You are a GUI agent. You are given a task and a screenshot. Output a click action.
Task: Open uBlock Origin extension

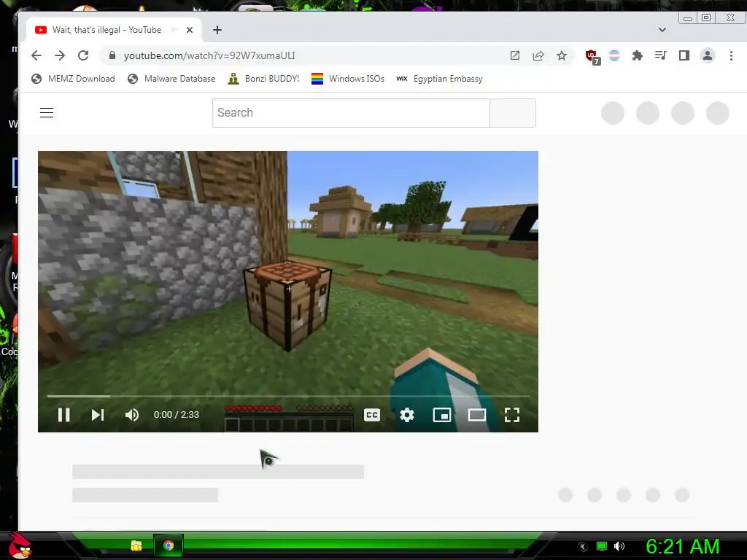(592, 56)
